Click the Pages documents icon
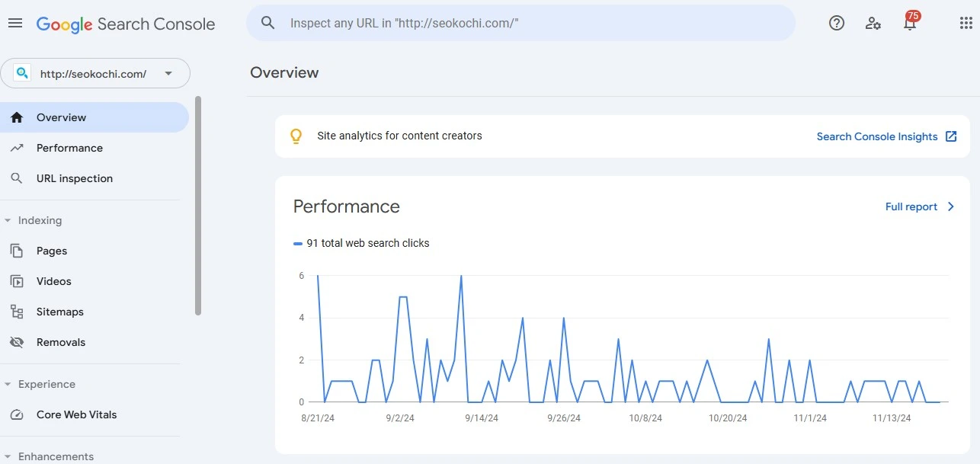Screen dimensions: 980x464 17,251
